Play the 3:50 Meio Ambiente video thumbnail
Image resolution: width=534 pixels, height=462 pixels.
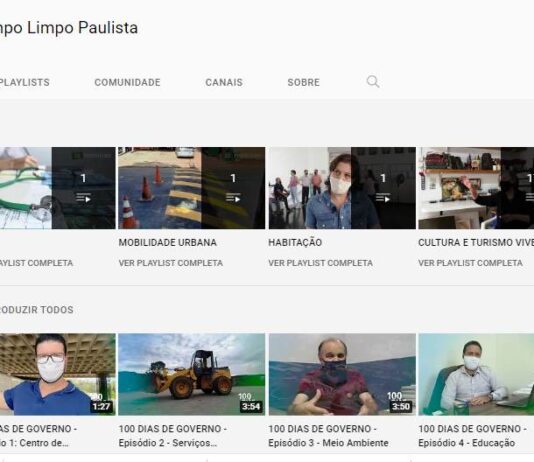tap(342, 375)
